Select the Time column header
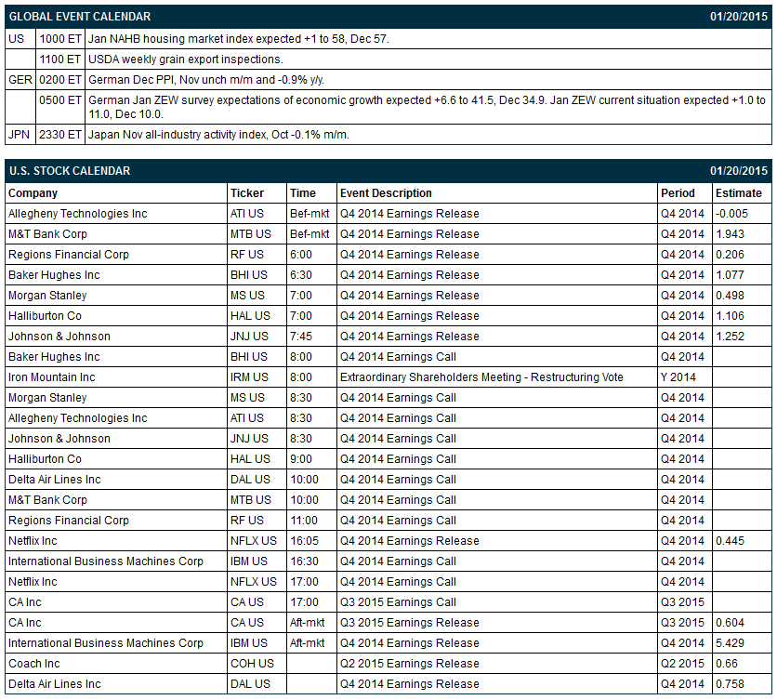The height and width of the screenshot is (700, 777). coord(303,193)
